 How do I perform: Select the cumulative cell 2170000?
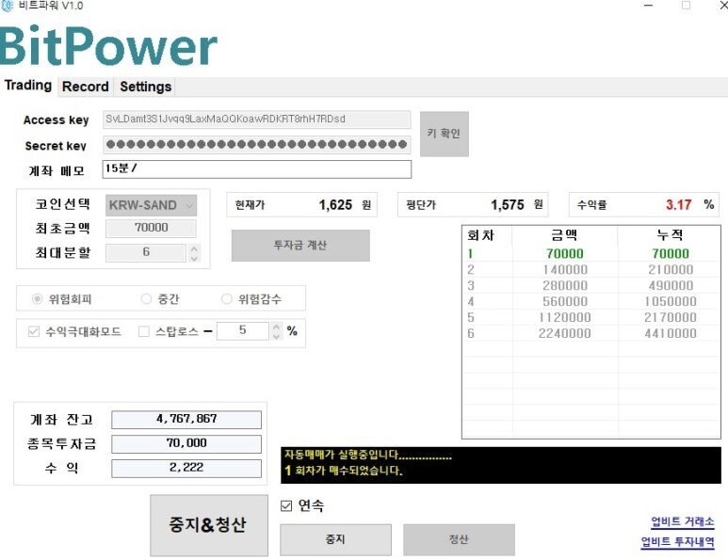pyautogui.click(x=671, y=317)
